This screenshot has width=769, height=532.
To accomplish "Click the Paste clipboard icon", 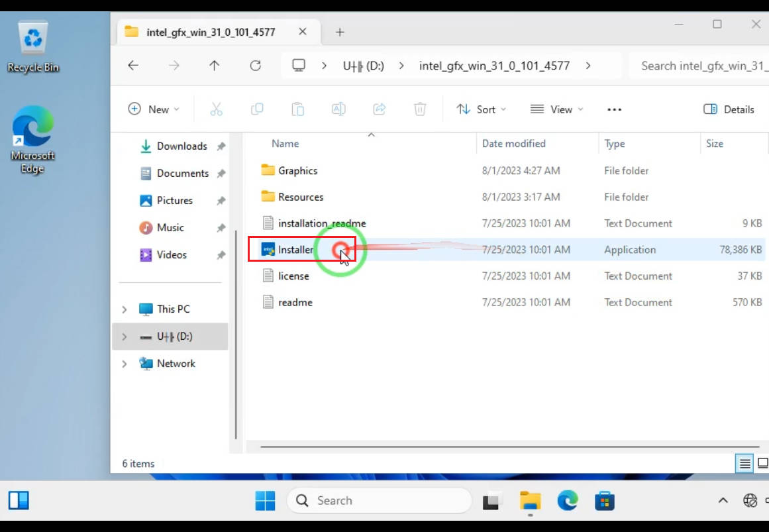I will click(298, 109).
